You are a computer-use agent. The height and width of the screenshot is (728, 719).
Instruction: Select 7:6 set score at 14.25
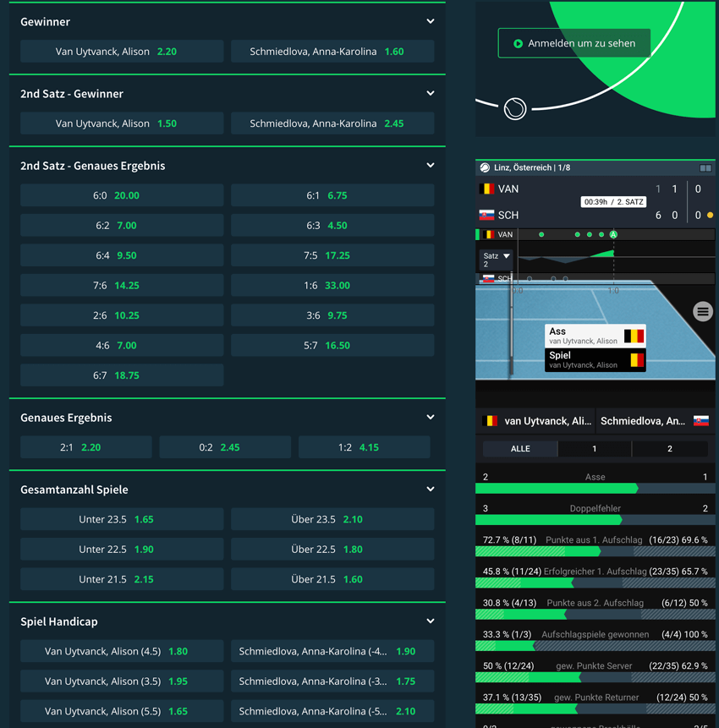pyautogui.click(x=122, y=286)
